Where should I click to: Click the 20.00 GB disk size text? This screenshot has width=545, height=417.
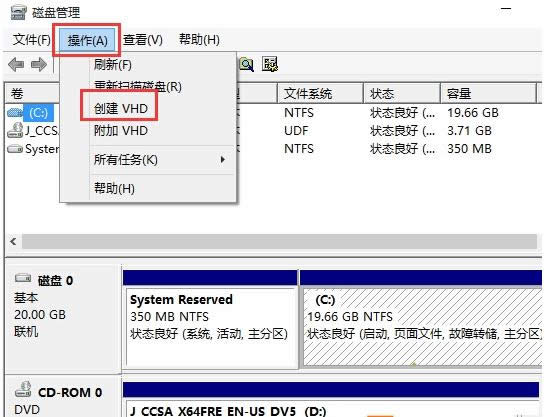pyautogui.click(x=40, y=314)
